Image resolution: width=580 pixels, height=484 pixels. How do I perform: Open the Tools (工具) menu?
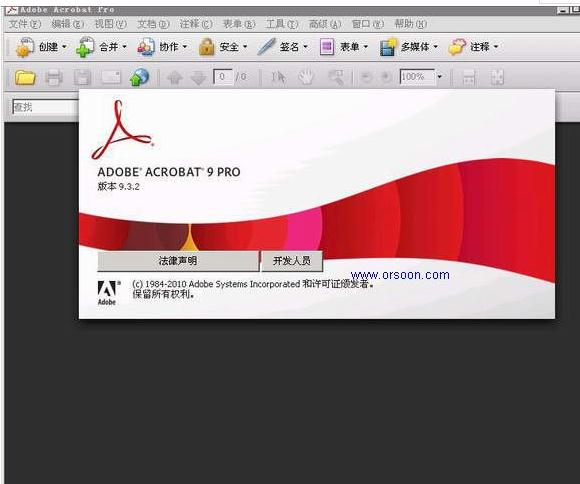tap(282, 24)
